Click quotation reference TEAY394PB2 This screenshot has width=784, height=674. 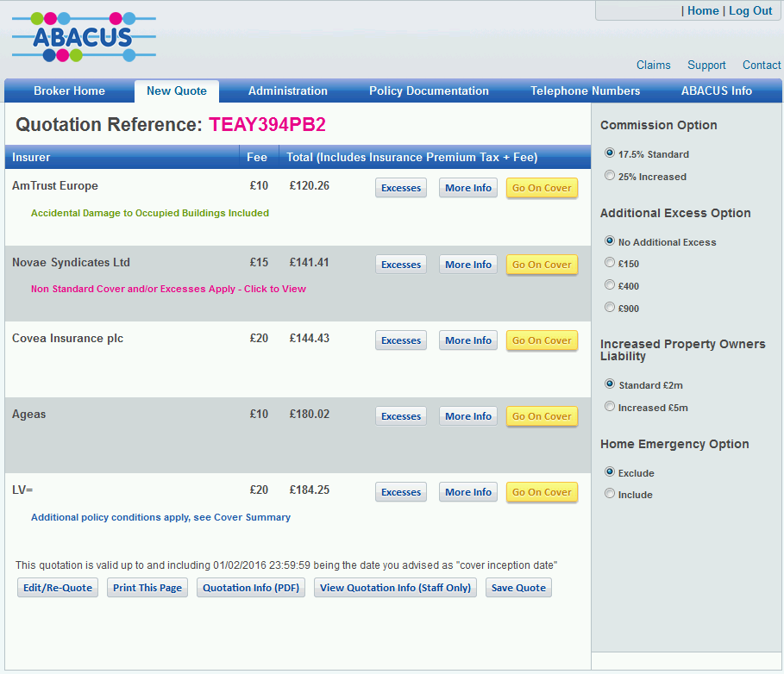pyautogui.click(x=267, y=124)
